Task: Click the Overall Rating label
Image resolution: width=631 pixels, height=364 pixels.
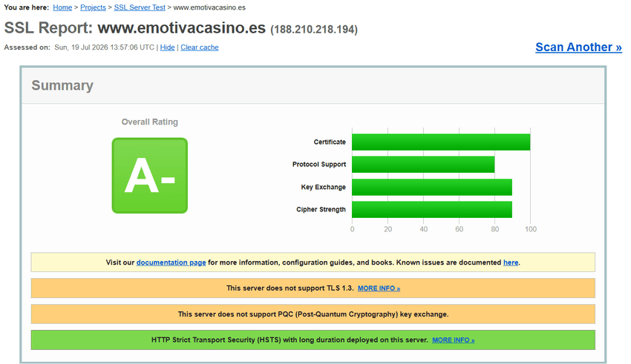Action: pyautogui.click(x=150, y=122)
